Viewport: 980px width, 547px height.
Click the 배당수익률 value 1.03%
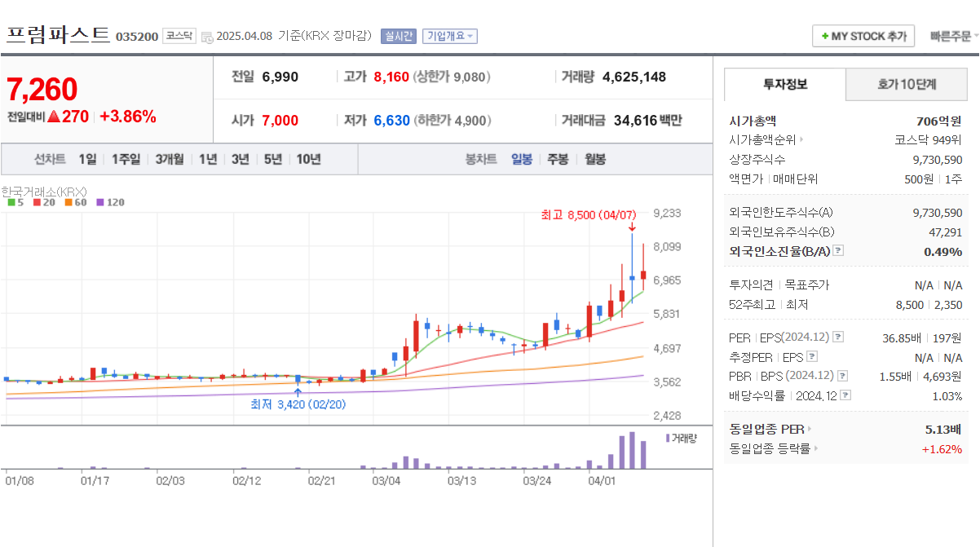tap(947, 396)
